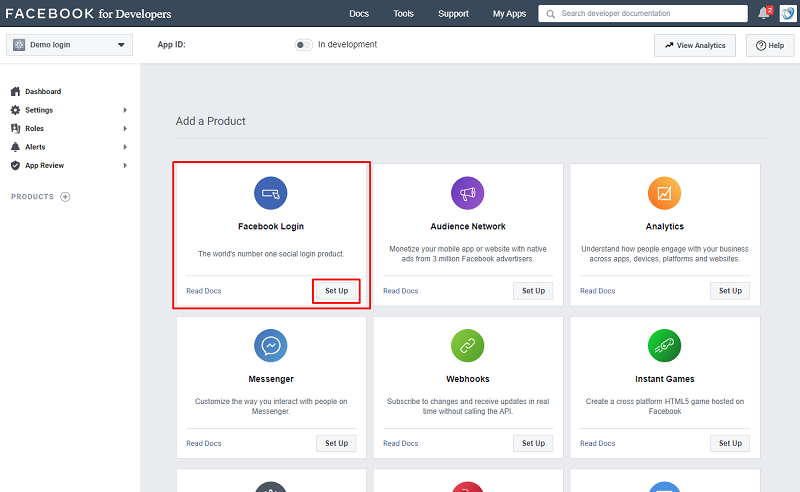Click the Help question mark icon
The width and height of the screenshot is (800, 492).
click(761, 45)
